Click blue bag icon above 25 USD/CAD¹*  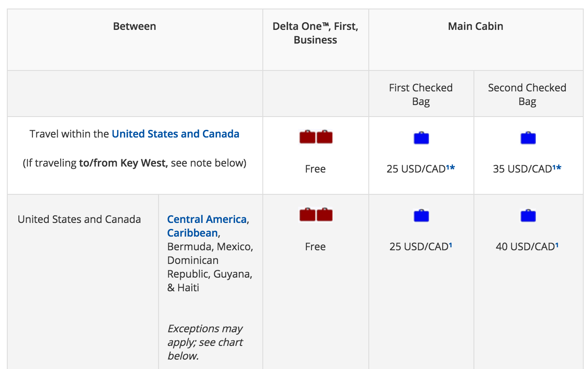pyautogui.click(x=421, y=138)
